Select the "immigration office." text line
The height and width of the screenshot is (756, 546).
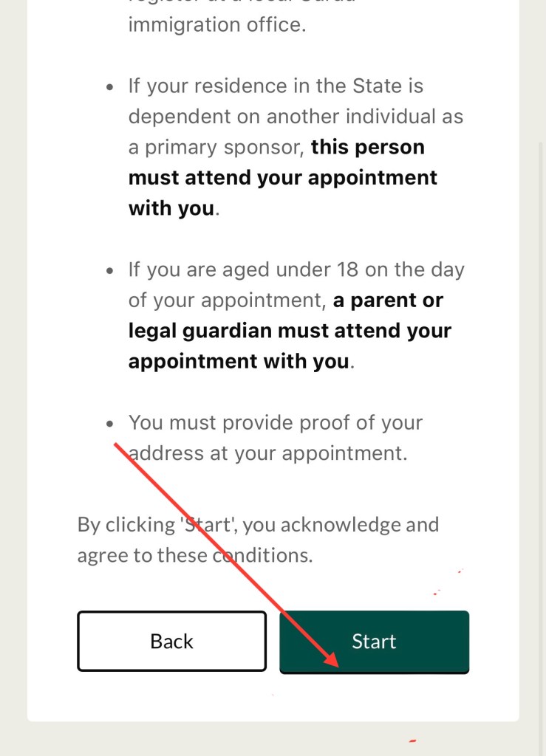[216, 24]
